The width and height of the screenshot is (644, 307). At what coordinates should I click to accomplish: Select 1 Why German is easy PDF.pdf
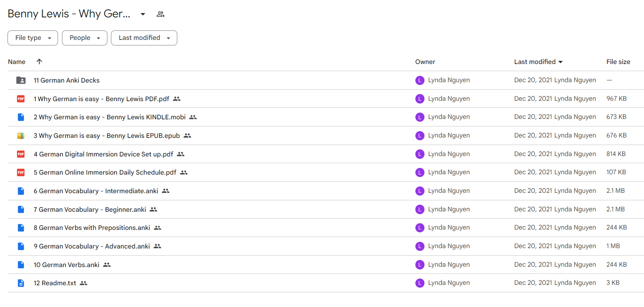(101, 99)
